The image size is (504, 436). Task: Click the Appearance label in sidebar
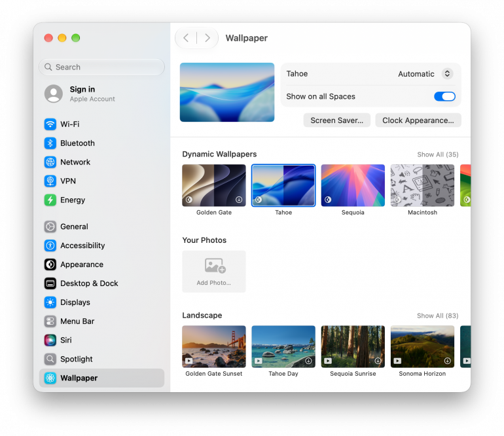pos(82,264)
